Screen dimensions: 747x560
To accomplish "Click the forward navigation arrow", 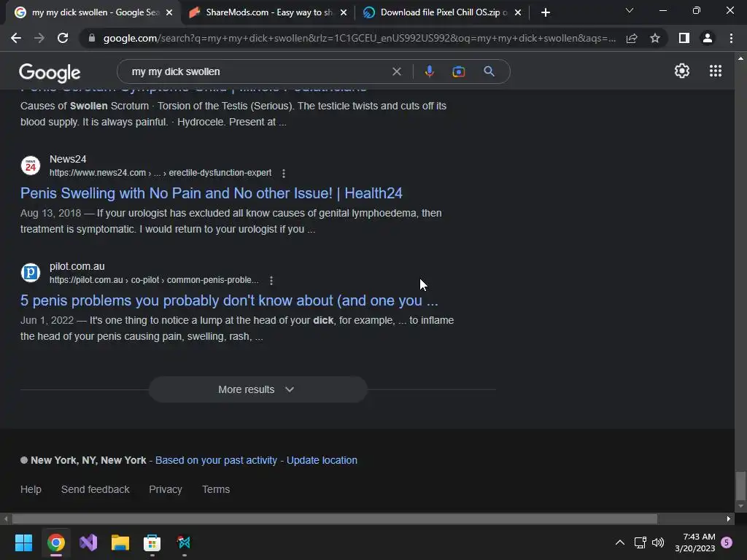I will [39, 38].
